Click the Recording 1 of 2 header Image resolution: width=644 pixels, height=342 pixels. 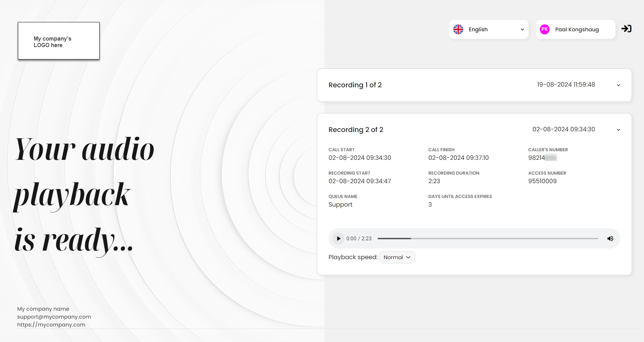tap(355, 85)
